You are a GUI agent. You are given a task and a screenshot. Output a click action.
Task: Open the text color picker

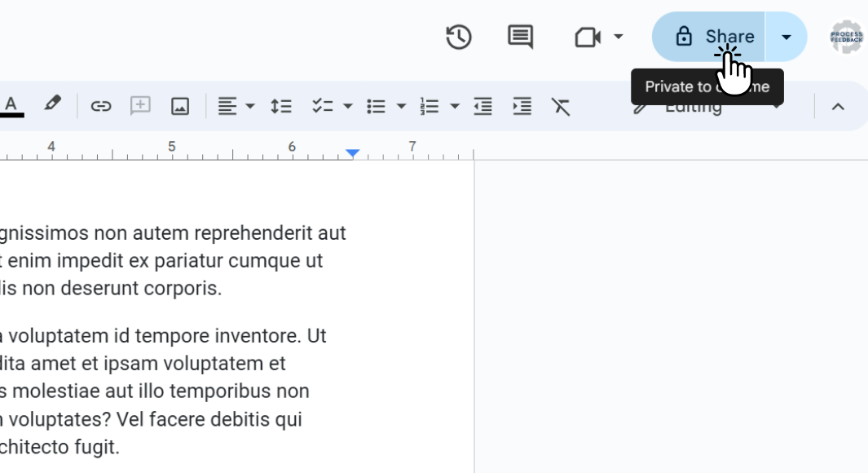pos(11,105)
